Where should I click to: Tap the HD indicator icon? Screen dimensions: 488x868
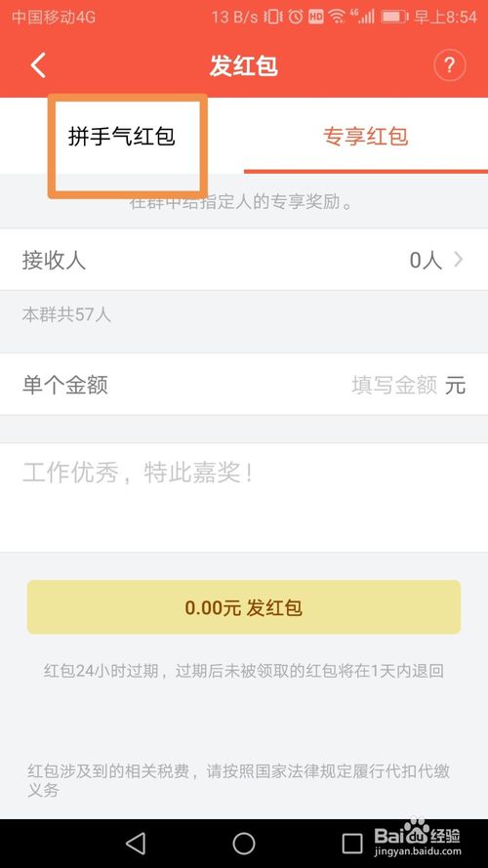316,18
